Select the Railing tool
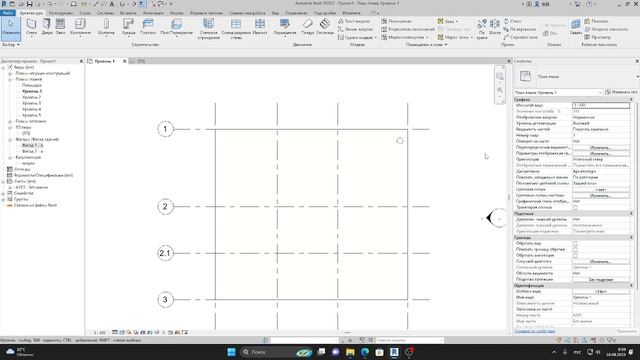The width and height of the screenshot is (640, 360). pyautogui.click(x=285, y=27)
